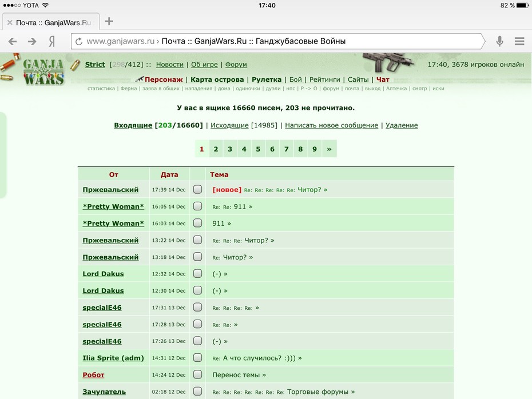Open the 'Торговые форумы' message

[x=284, y=392]
